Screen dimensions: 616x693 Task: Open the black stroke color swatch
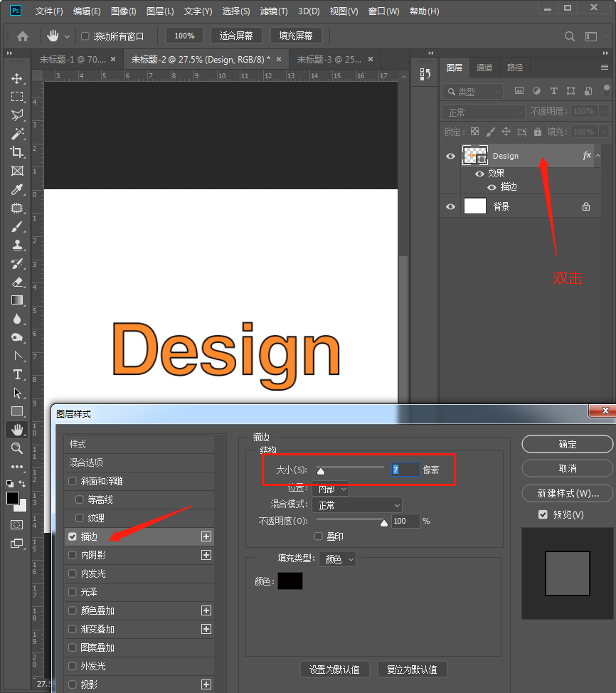tap(290, 581)
